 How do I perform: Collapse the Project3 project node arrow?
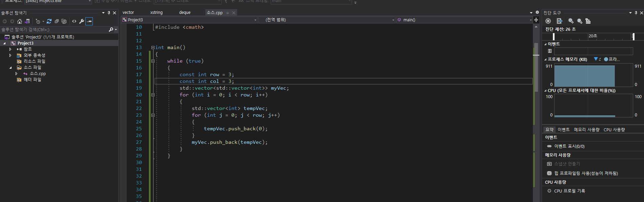click(4, 43)
